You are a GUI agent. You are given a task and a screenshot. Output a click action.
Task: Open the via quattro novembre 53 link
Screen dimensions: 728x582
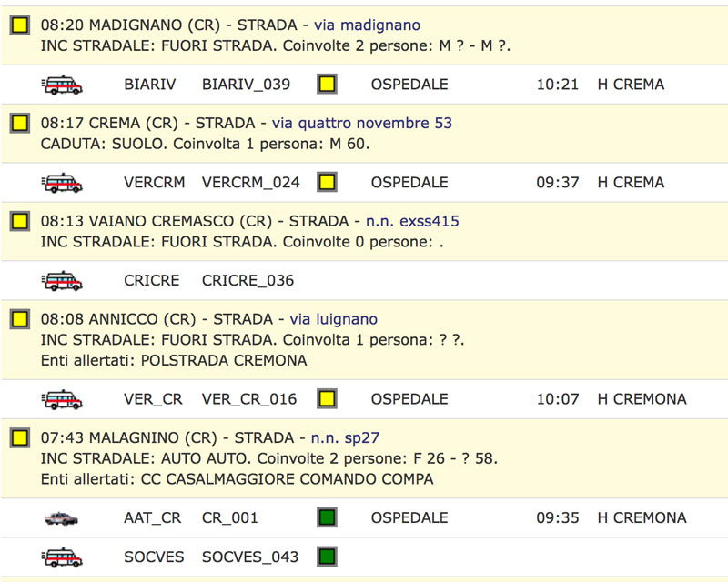click(361, 123)
